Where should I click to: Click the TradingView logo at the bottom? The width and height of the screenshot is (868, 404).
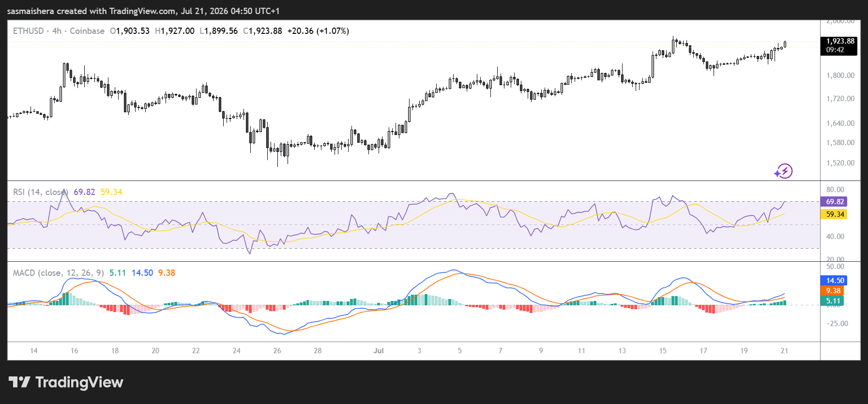point(66,382)
